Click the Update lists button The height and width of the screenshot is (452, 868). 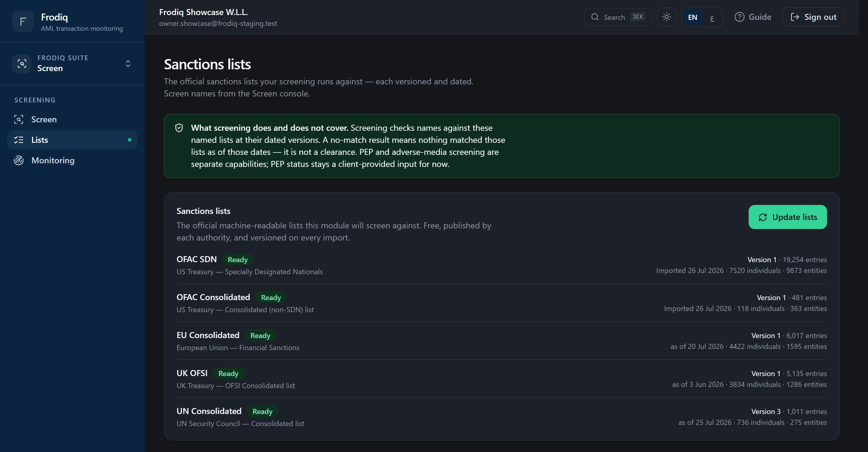point(788,217)
